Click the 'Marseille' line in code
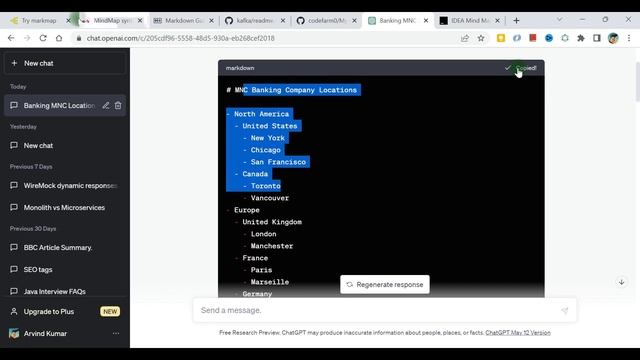640x360 pixels. [x=269, y=282]
